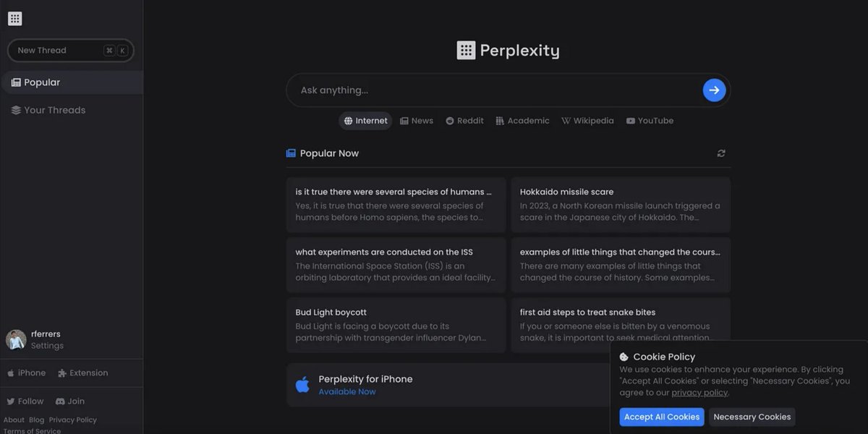The height and width of the screenshot is (434, 868).
Task: Open the ISS experiments thread
Action: pyautogui.click(x=396, y=265)
